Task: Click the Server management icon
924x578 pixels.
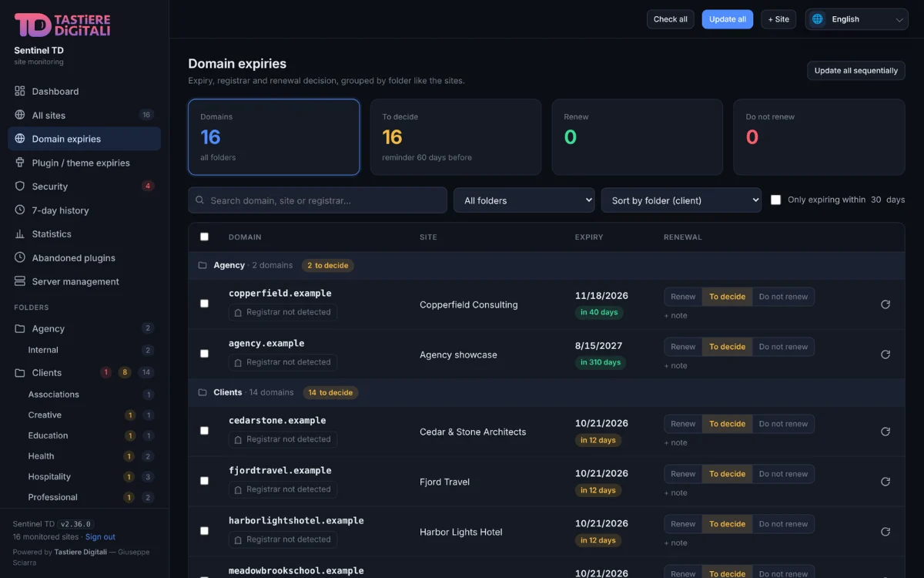Action: 20,281
